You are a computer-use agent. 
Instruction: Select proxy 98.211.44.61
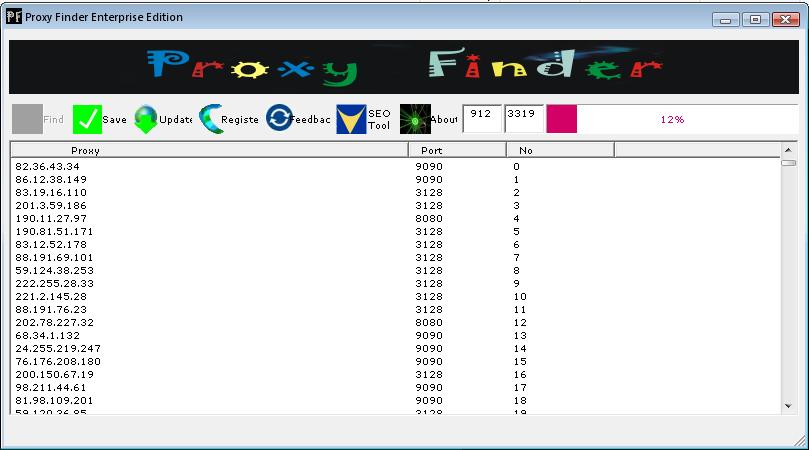[51, 387]
